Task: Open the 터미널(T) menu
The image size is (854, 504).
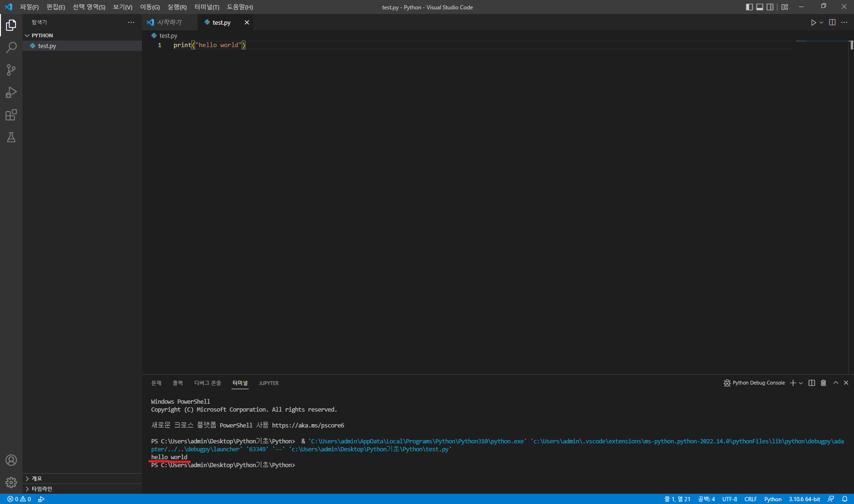Action: (x=207, y=7)
